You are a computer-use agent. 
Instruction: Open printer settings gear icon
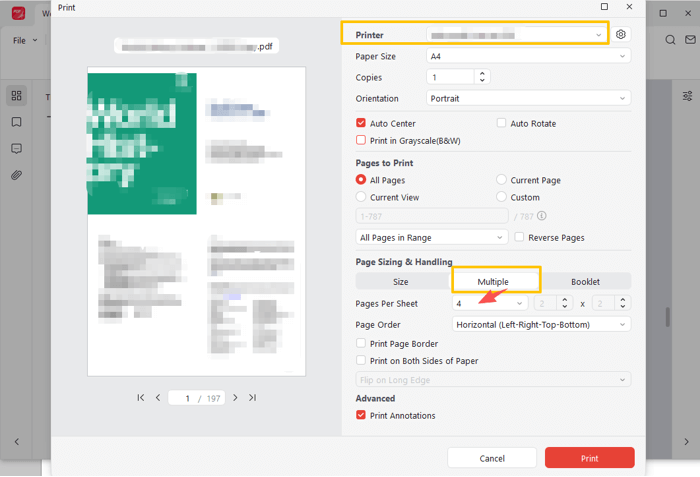click(621, 34)
